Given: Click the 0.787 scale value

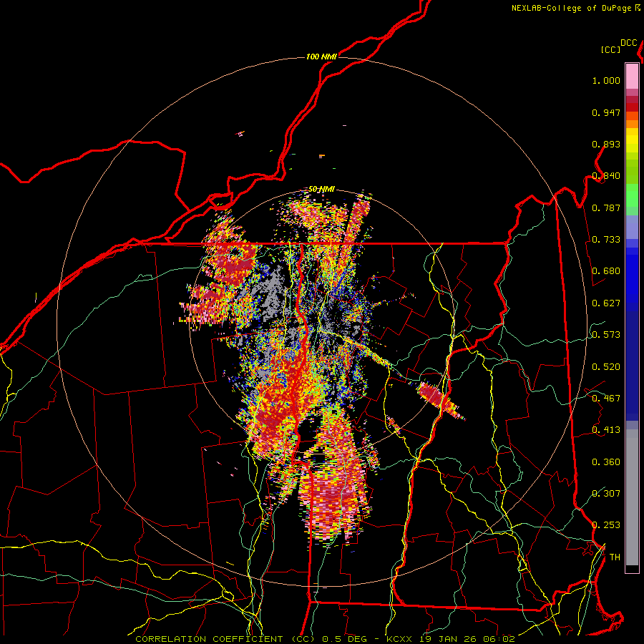Looking at the screenshot, I should coord(606,208).
